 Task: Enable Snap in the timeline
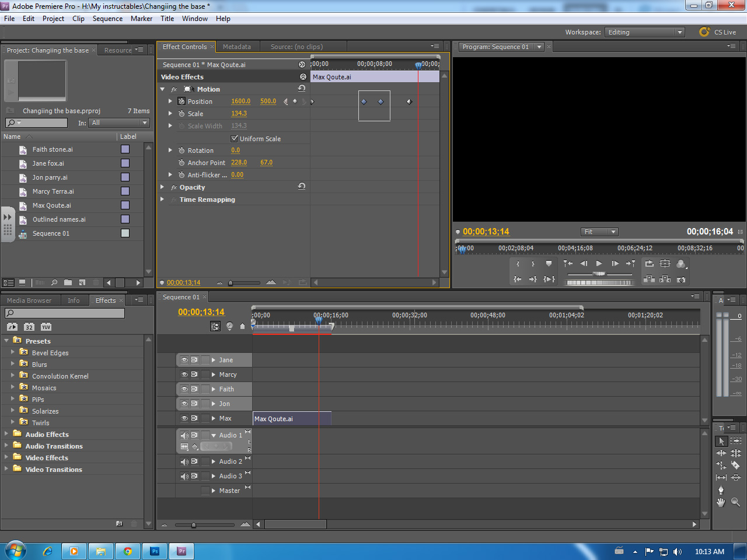[215, 327]
